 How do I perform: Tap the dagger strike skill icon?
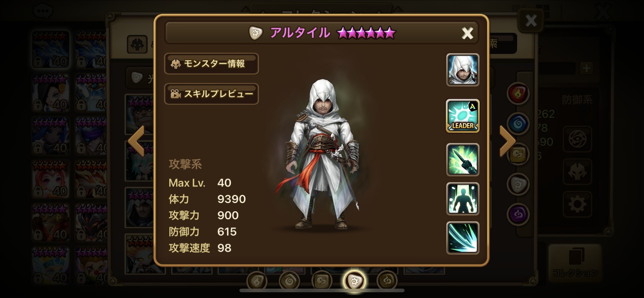(463, 160)
